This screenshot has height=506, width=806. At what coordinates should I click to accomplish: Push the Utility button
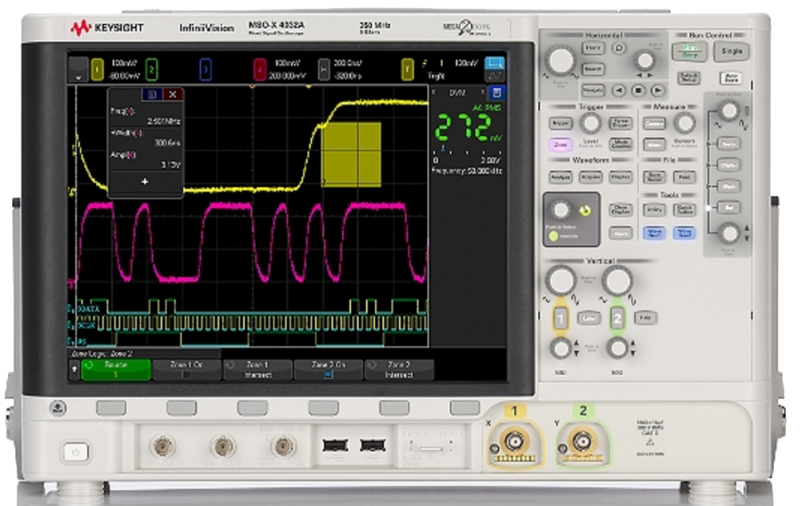(654, 210)
